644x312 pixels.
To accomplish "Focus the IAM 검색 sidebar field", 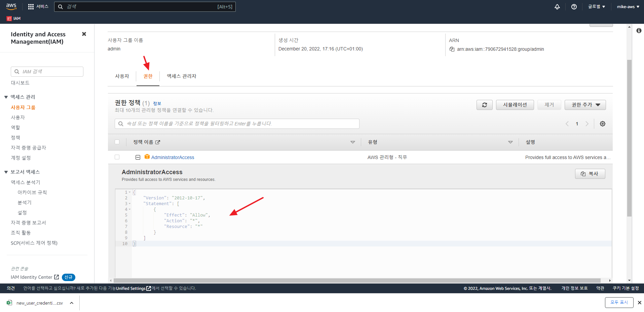I will (x=47, y=72).
